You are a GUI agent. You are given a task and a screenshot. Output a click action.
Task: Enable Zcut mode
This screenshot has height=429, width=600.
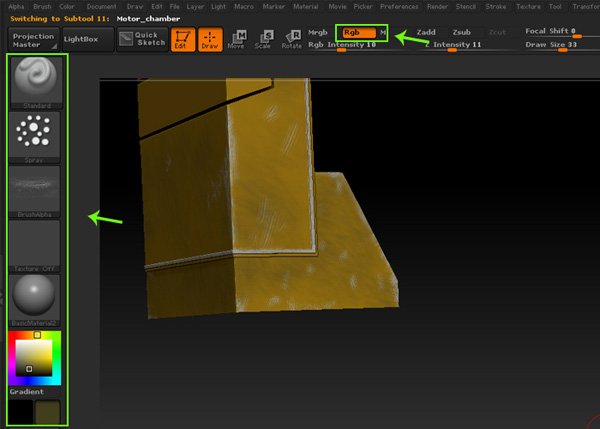tap(497, 33)
